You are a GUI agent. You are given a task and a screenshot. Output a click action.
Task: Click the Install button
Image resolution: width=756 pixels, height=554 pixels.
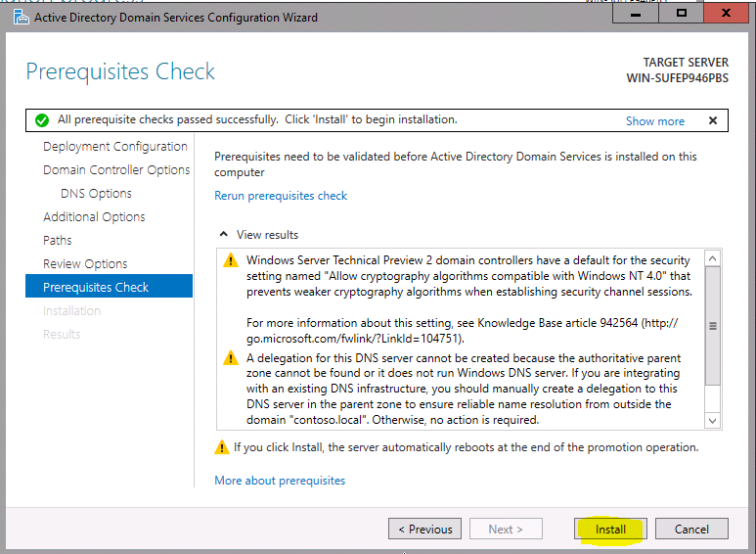(x=610, y=529)
